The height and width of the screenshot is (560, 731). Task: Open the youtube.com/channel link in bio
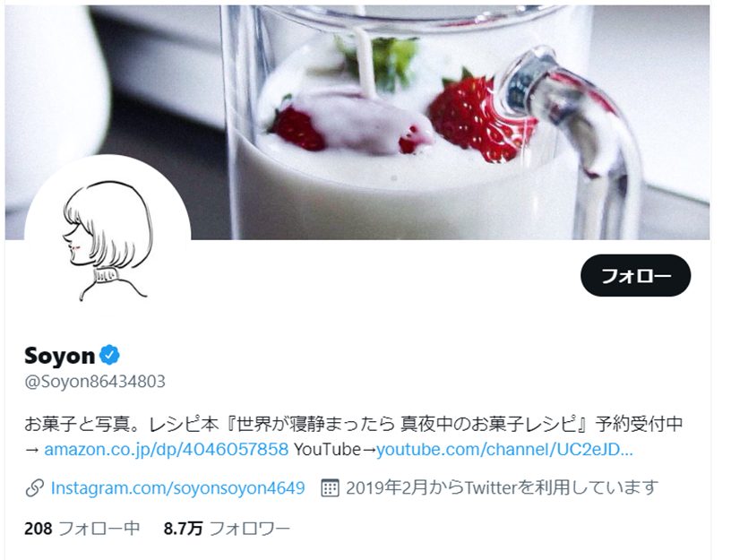point(504,449)
